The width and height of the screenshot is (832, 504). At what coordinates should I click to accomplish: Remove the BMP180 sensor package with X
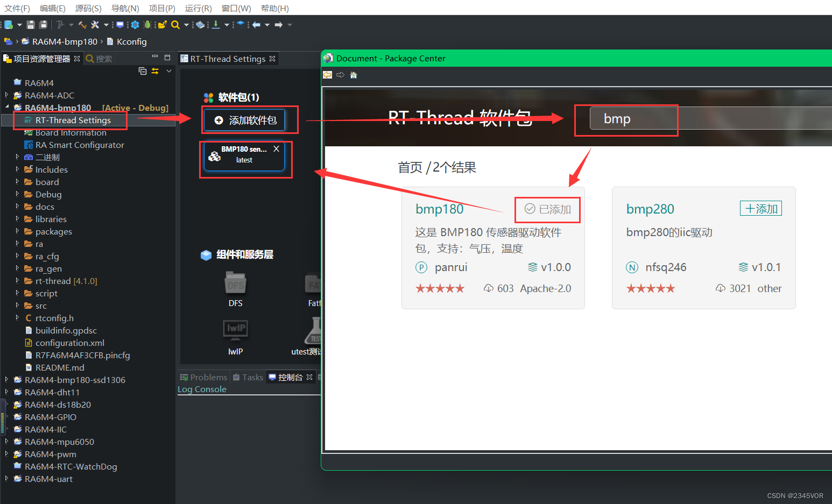[276, 149]
